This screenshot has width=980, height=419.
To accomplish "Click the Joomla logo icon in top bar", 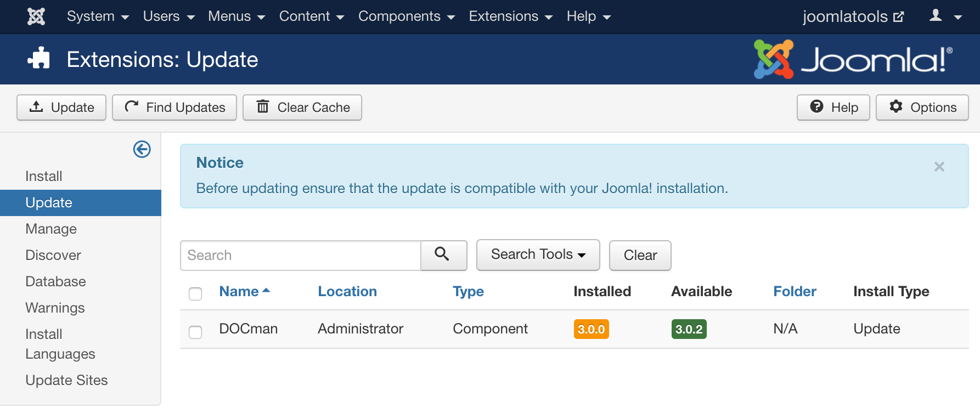I will [36, 16].
